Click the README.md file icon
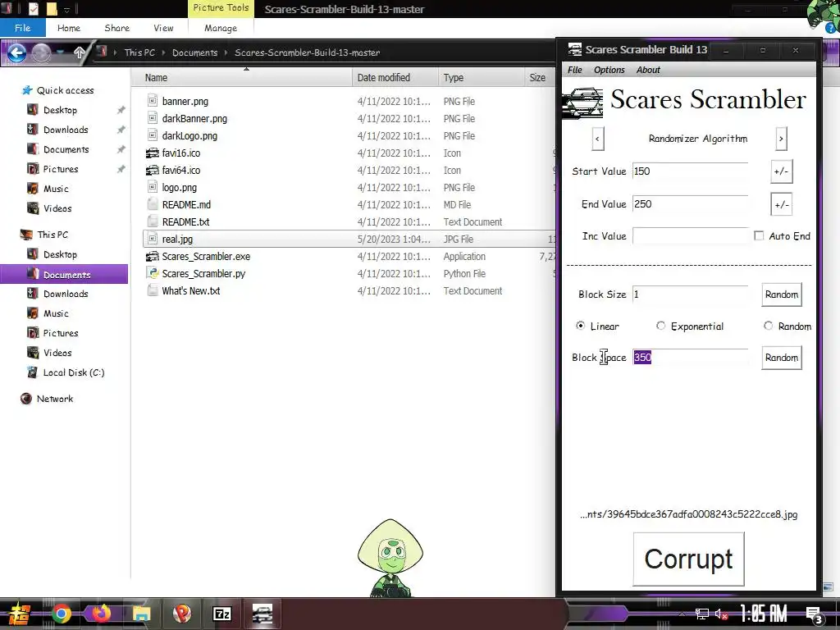 [x=153, y=204]
